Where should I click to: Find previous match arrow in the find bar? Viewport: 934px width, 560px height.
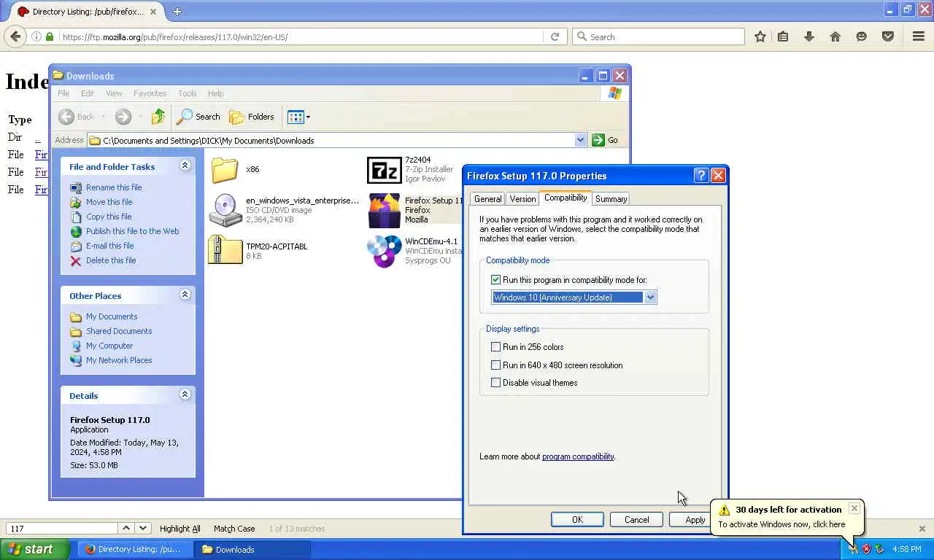click(x=126, y=529)
